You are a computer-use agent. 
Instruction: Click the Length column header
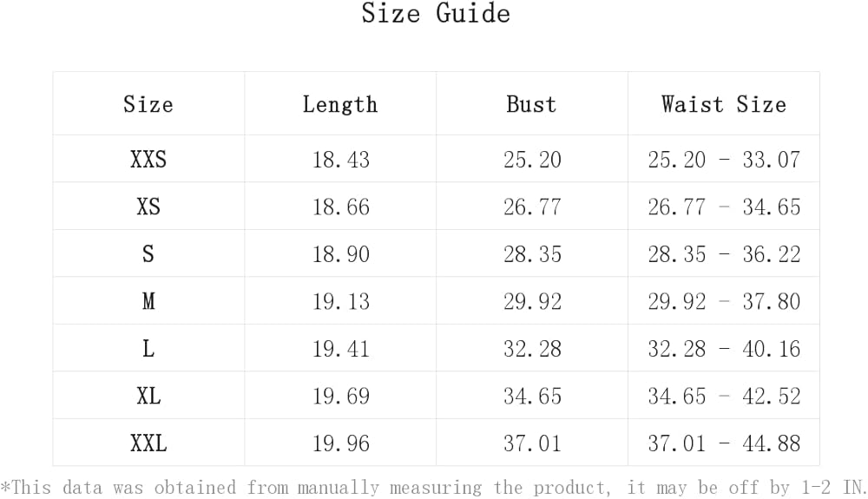[x=340, y=105]
